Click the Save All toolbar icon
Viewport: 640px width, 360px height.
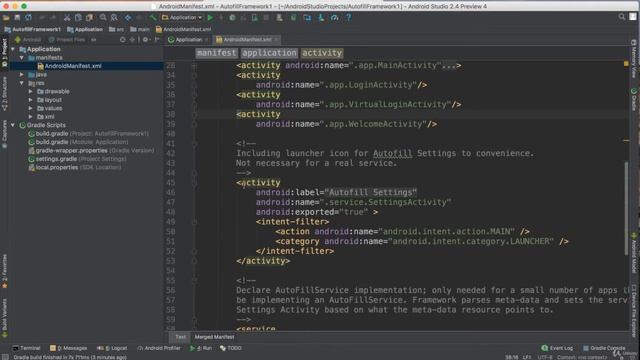17,18
